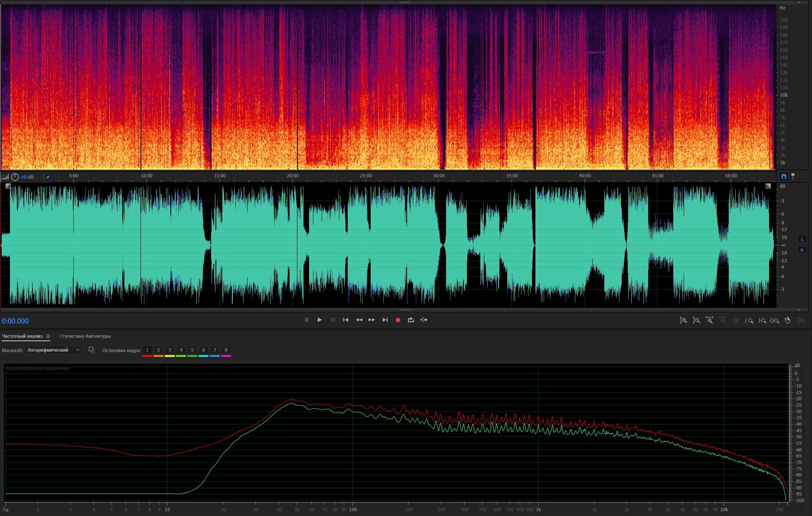Click the zoom reset timer icon
Viewport: 812px width, 516px height.
pos(788,320)
